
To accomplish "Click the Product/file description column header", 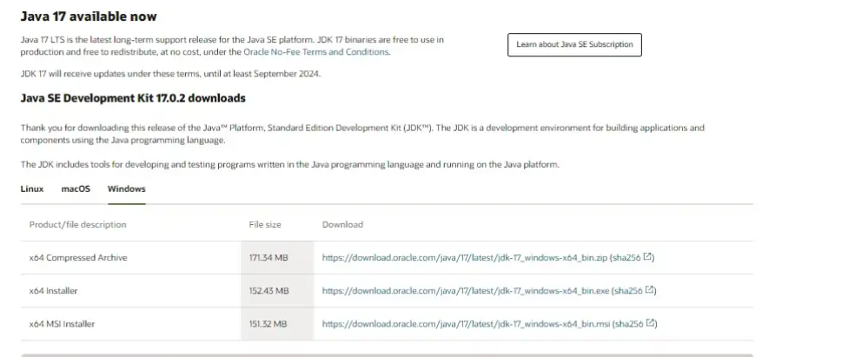I will 77,224.
